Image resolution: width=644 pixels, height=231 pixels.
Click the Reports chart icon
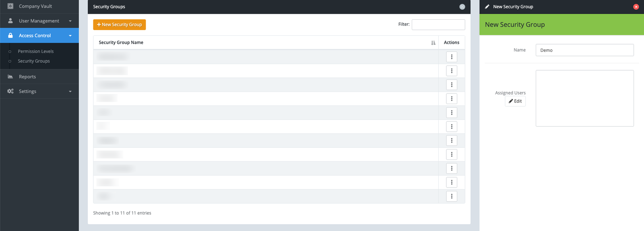coord(10,77)
